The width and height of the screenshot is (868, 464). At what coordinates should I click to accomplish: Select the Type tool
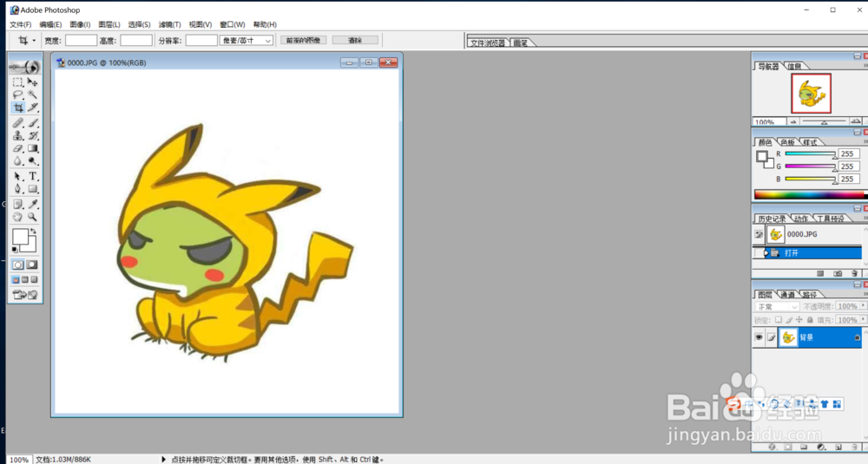coord(33,176)
